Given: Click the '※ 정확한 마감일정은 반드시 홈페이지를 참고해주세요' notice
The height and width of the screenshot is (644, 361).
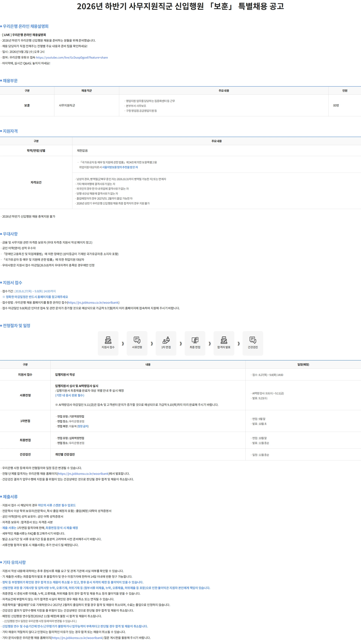Looking at the screenshot, I should [x=35, y=297].
